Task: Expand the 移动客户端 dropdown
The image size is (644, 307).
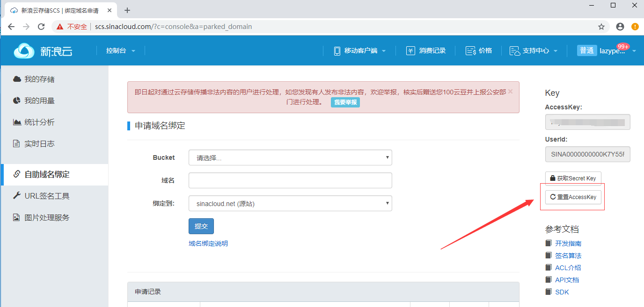Action: tap(359, 50)
